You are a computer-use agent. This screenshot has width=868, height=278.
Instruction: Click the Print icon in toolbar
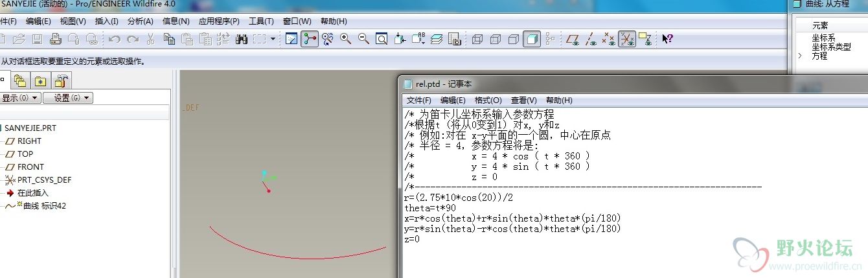56,39
